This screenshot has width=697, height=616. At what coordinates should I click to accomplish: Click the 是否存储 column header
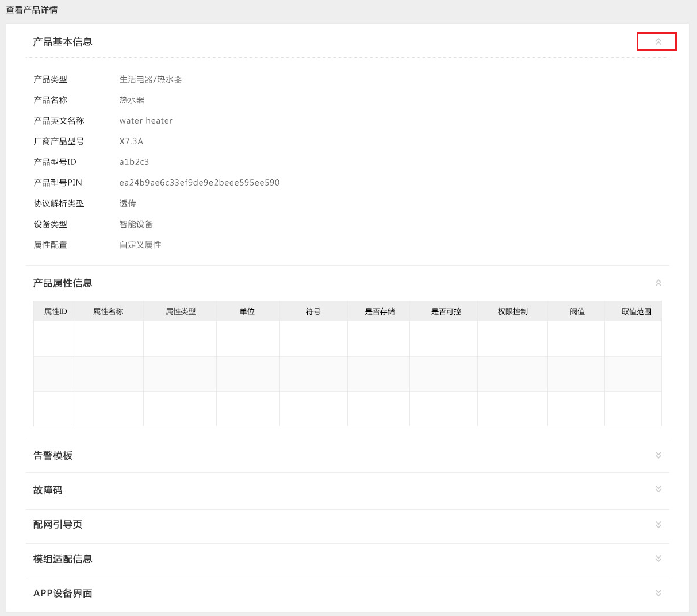coord(380,311)
